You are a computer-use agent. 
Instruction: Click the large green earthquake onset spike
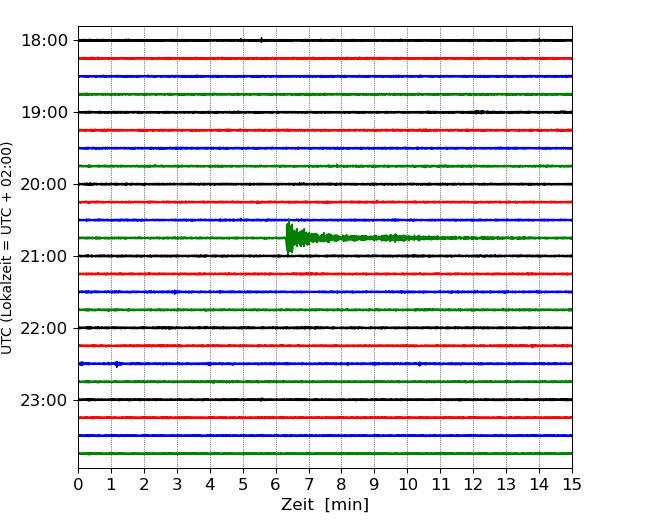[289, 237]
